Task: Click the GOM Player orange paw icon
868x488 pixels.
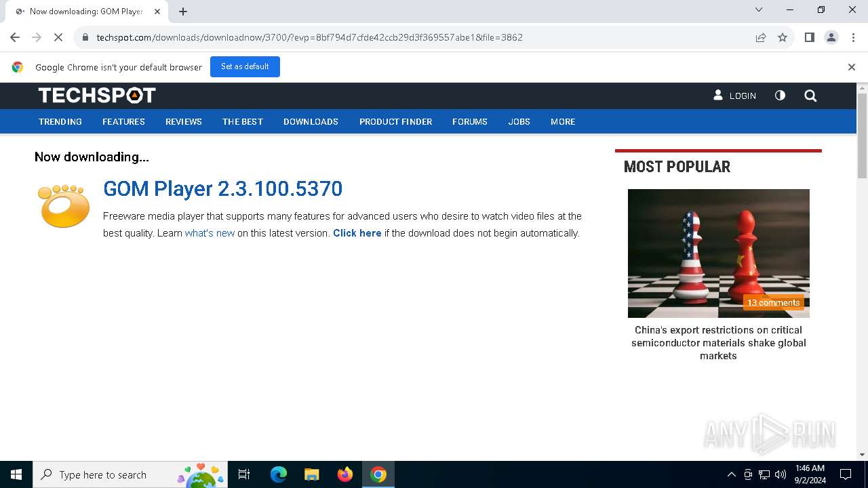Action: click(64, 205)
